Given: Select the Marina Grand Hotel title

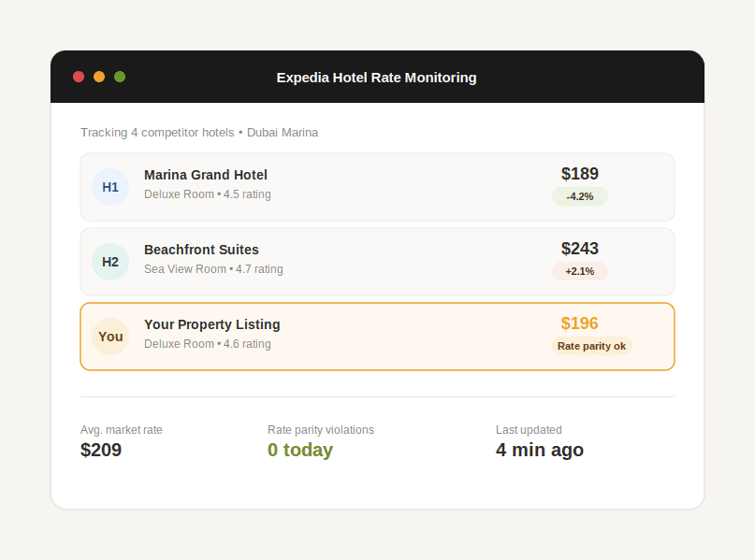Looking at the screenshot, I should click(x=206, y=175).
